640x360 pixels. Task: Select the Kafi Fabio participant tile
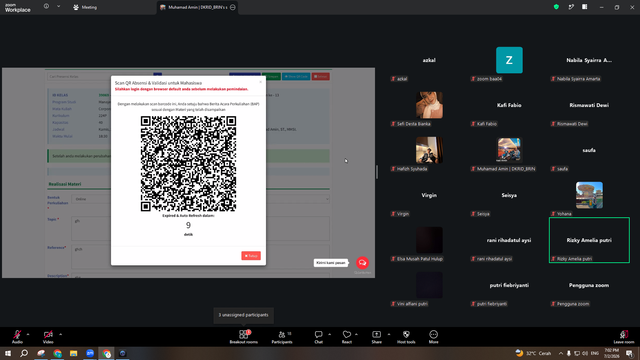coord(509,105)
